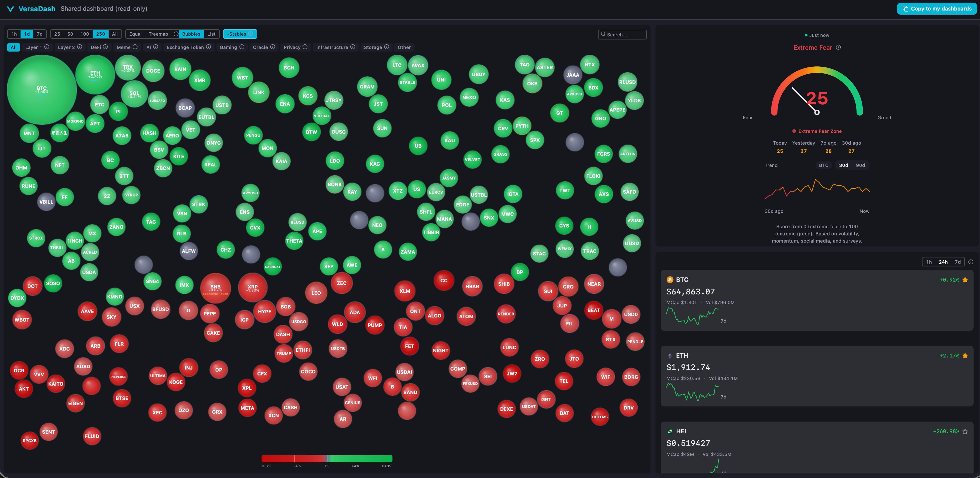Image resolution: width=980 pixels, height=478 pixels.
Task: Switch to Treemap view
Action: coord(158,34)
